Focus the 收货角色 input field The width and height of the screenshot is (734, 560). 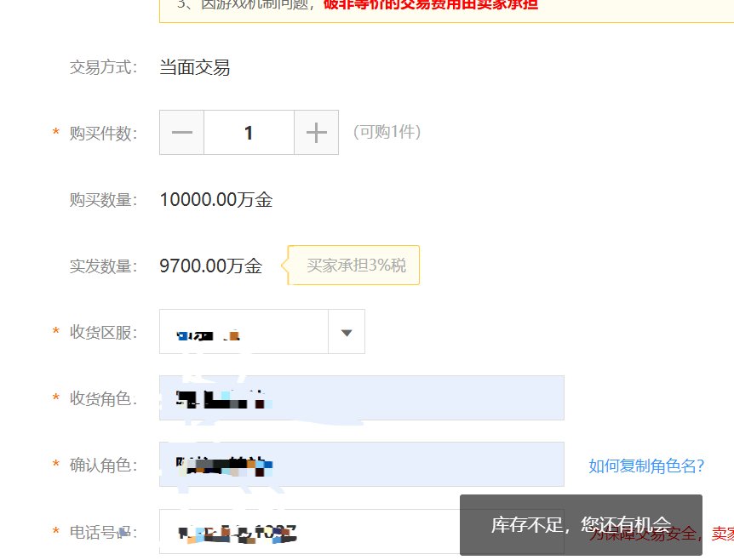[x=361, y=397]
